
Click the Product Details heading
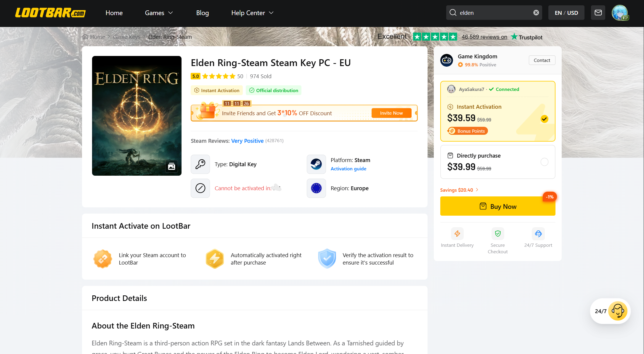(x=119, y=298)
